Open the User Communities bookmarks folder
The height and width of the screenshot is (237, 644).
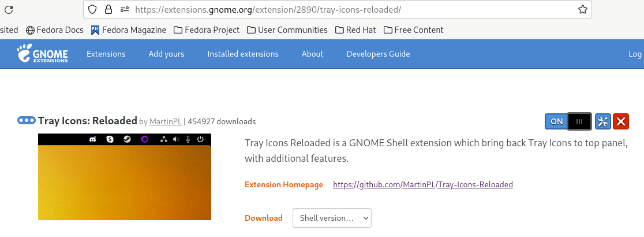coord(287,30)
